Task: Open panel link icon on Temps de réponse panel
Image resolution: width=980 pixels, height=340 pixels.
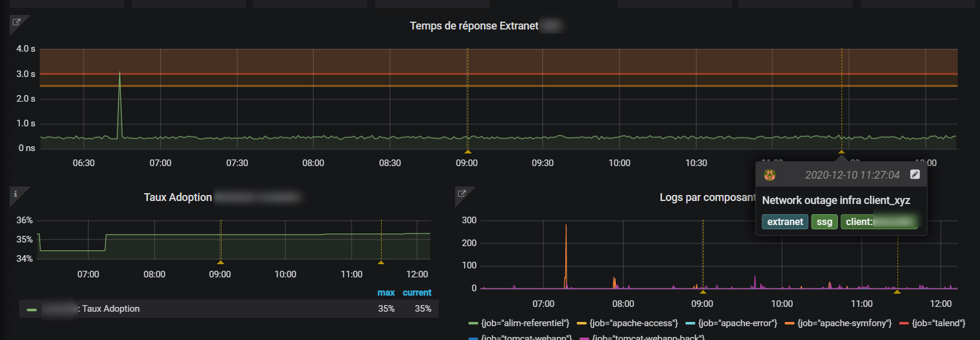Action: click(16, 22)
